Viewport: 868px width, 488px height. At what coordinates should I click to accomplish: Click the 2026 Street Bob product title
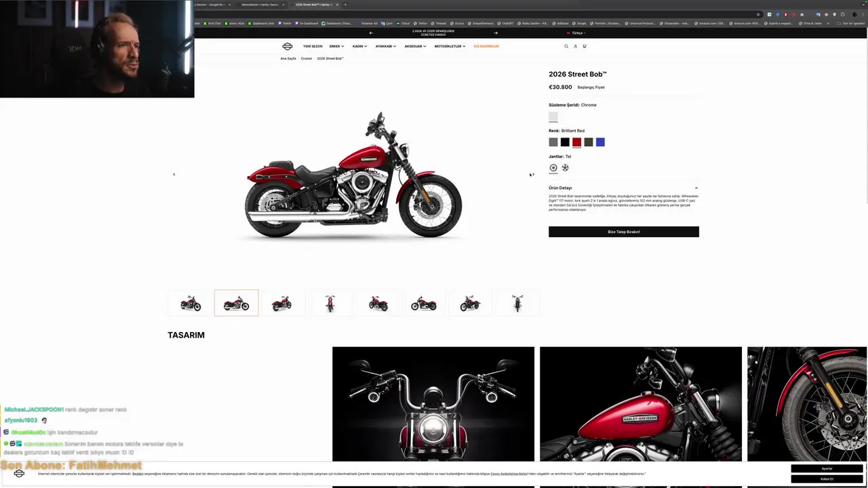[x=578, y=74]
